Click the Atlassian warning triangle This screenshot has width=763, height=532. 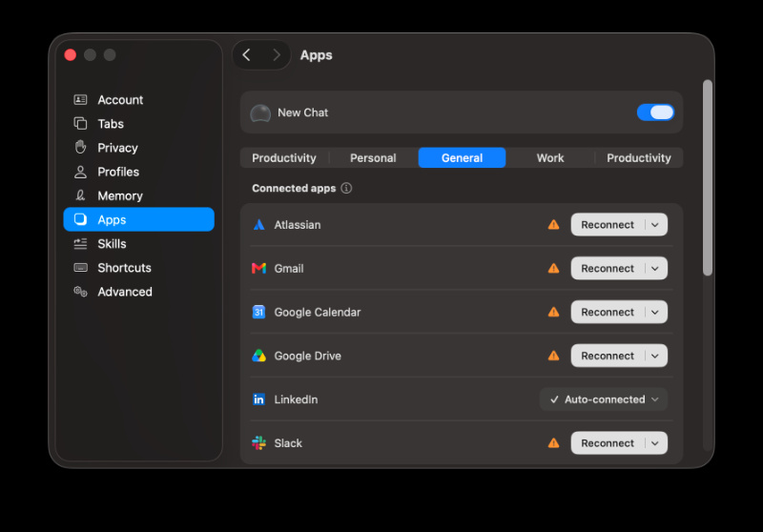(x=554, y=225)
